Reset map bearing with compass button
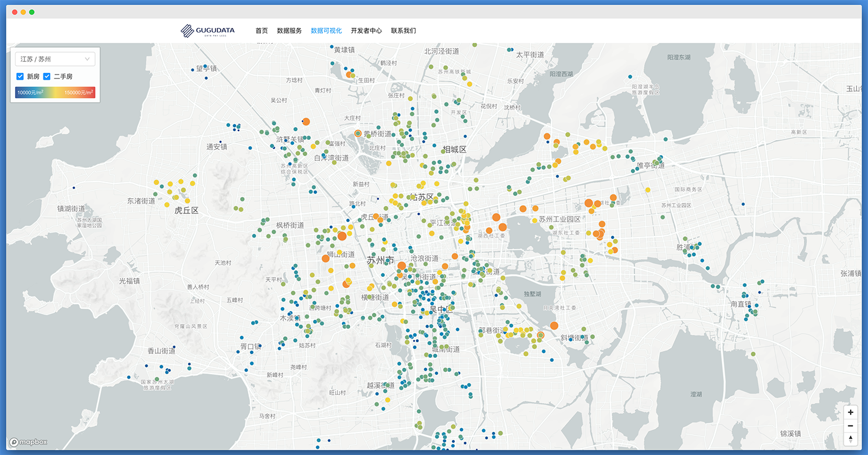 (850, 439)
